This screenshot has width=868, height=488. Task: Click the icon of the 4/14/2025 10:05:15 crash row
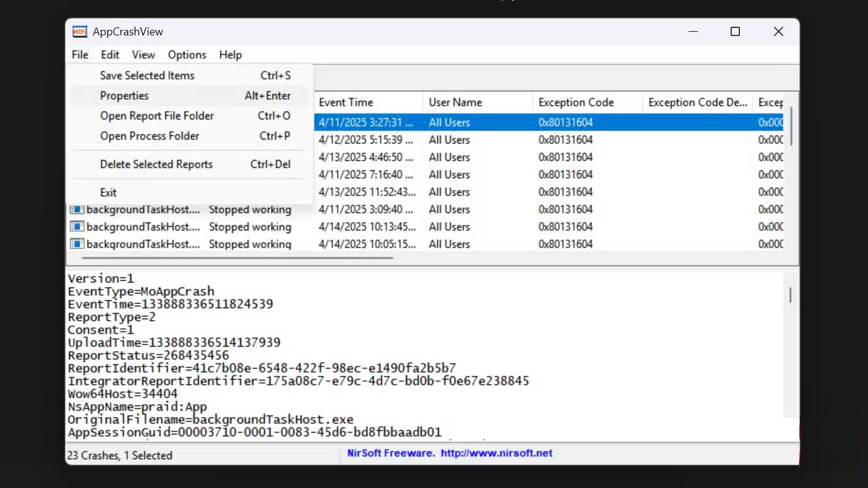[x=77, y=244]
